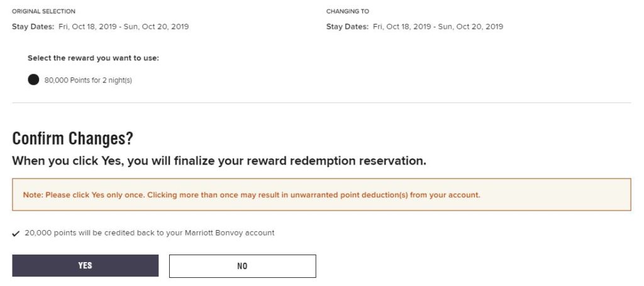The height and width of the screenshot is (286, 644).
Task: Click the "When you click Yes" finalize sentence
Action: tap(219, 161)
